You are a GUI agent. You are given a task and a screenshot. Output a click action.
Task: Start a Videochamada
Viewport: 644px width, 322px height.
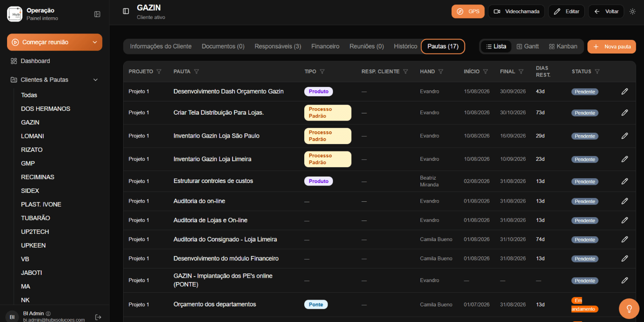click(x=516, y=11)
